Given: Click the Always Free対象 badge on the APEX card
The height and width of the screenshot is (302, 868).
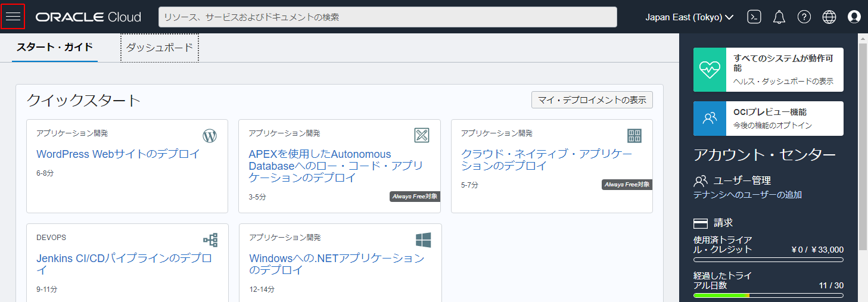Looking at the screenshot, I should pyautogui.click(x=415, y=197).
